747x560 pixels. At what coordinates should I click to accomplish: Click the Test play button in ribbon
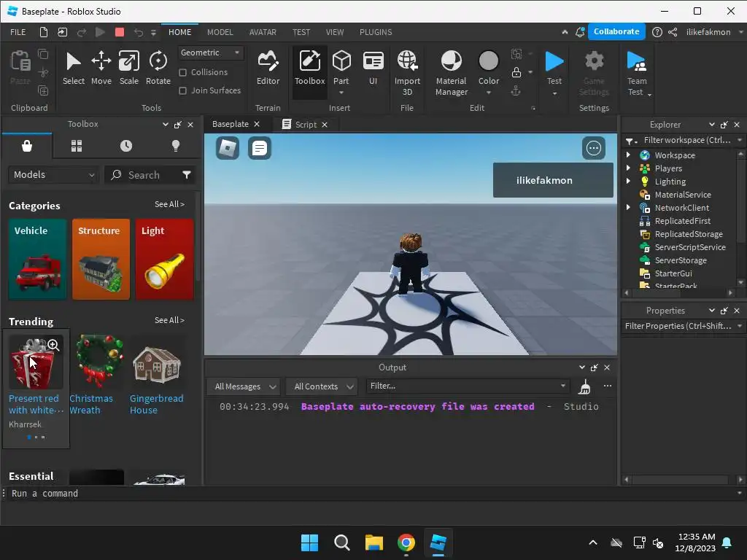point(554,62)
